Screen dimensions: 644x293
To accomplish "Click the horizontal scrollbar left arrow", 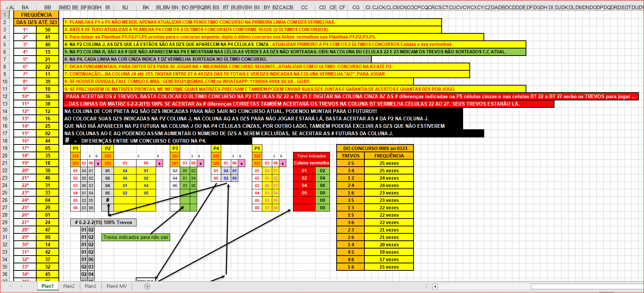I will [435, 286].
